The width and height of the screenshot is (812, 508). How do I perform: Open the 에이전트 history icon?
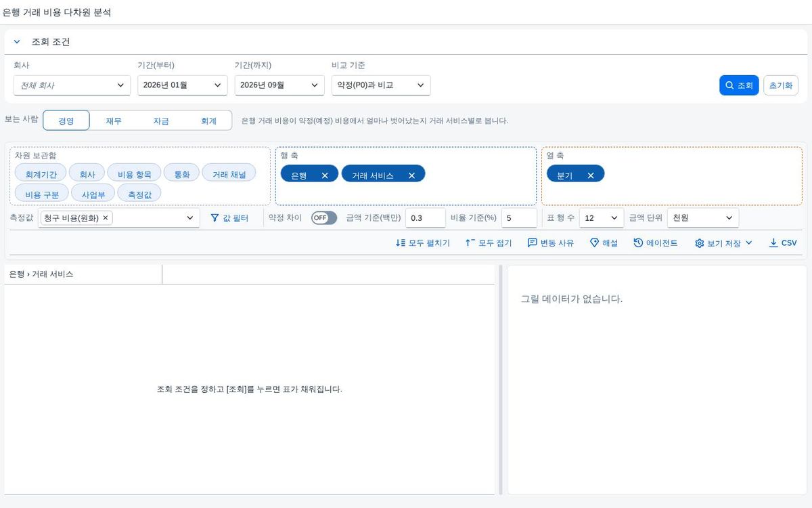[638, 243]
